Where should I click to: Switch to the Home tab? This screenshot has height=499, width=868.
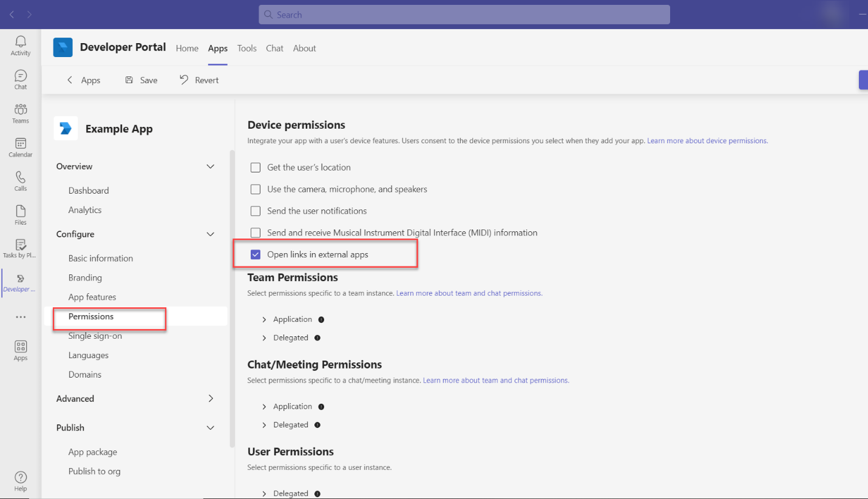187,48
